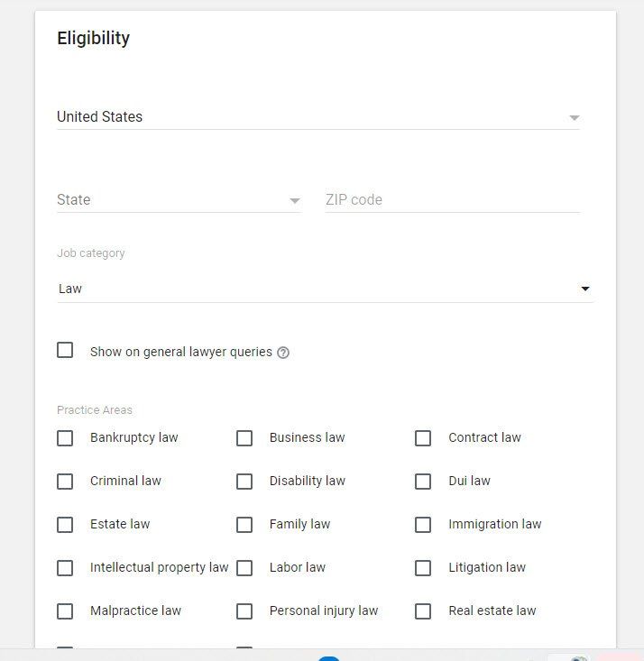Tick the Litigation law checkbox
Viewport: 644px width, 661px height.
(x=423, y=568)
